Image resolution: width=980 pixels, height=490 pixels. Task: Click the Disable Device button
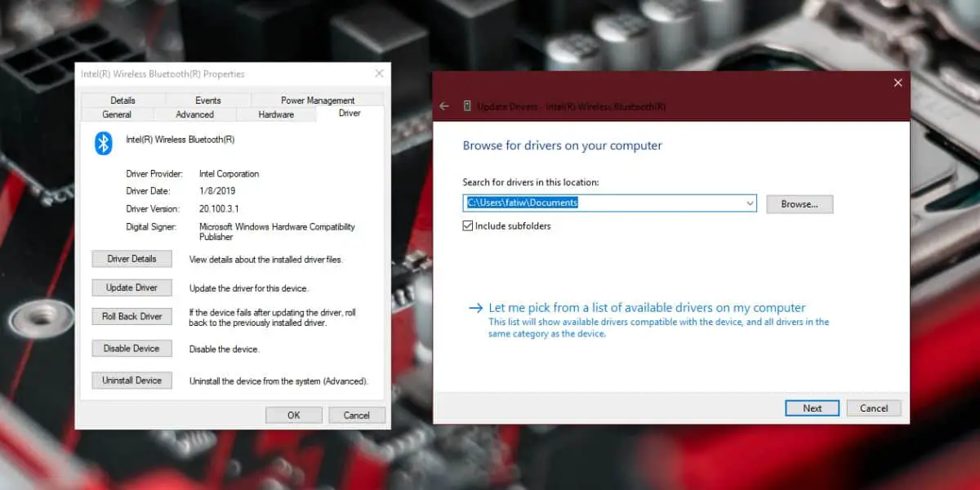pos(131,349)
